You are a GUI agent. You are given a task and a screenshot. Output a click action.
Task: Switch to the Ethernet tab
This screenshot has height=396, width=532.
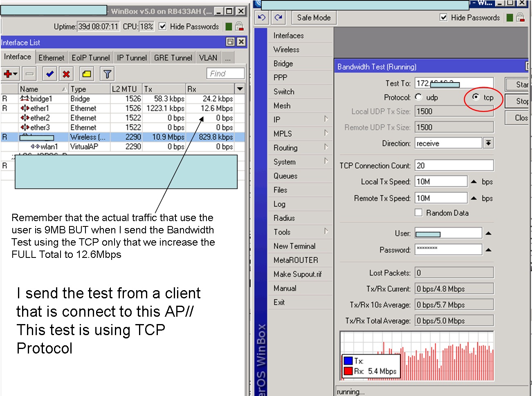pos(51,58)
